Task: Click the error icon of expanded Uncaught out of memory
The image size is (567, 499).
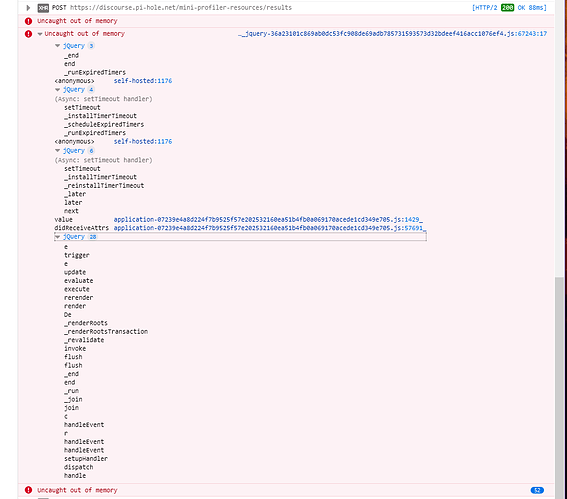Action: click(x=28, y=34)
